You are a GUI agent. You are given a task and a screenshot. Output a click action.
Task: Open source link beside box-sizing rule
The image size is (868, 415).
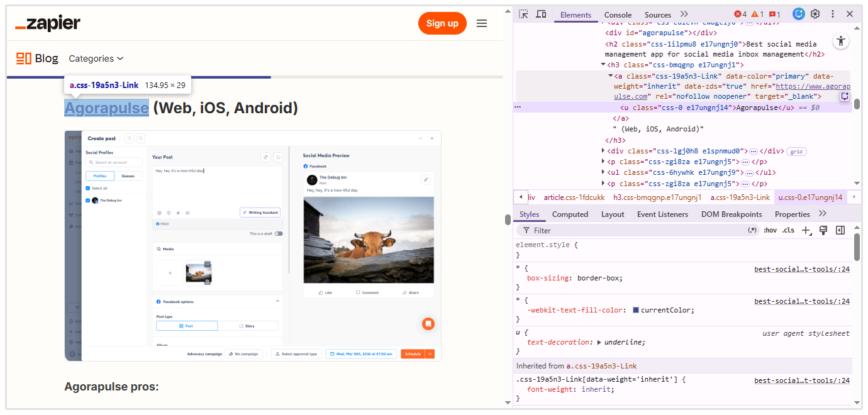802,269
